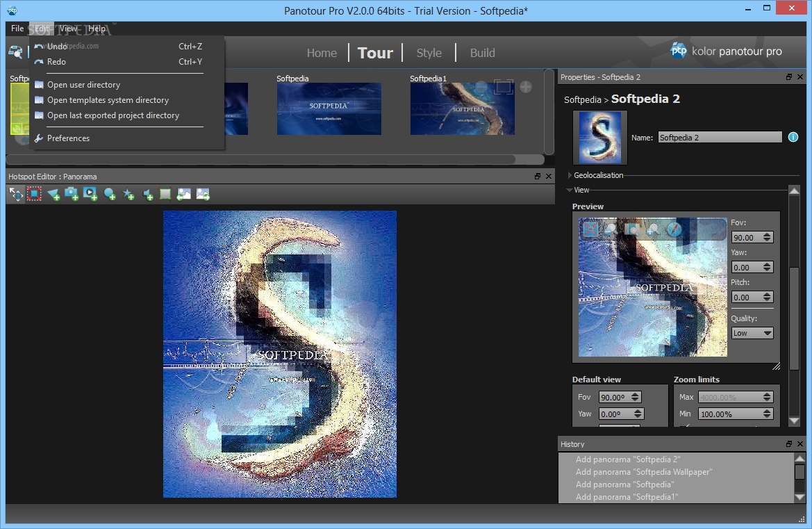The image size is (812, 529).
Task: Go to previous panorama image
Action: 184,195
